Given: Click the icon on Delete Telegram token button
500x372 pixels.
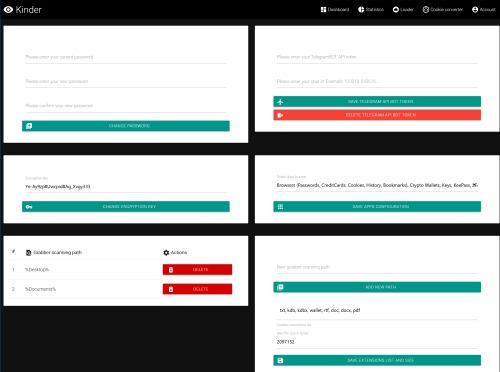Looking at the screenshot, I should pos(280,115).
